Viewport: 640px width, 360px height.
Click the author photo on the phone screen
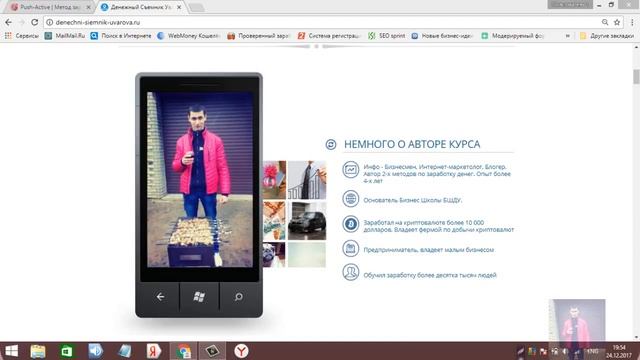tap(200, 180)
